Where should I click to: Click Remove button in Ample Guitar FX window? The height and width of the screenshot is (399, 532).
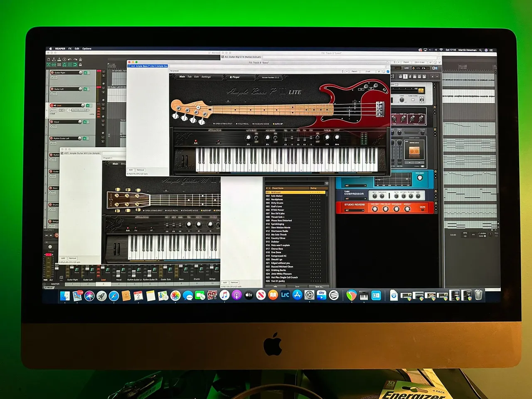(73, 258)
